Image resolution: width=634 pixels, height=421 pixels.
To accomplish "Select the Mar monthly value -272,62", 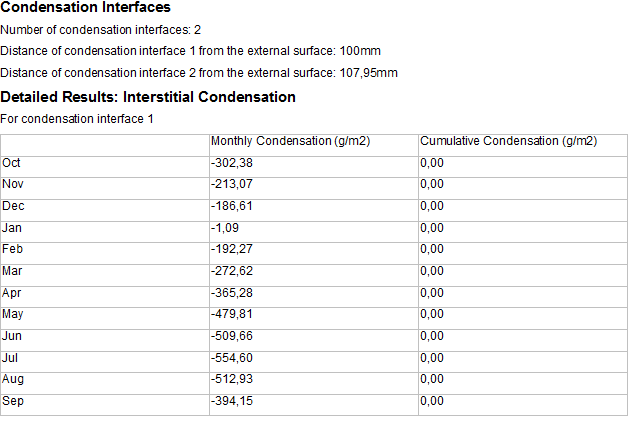I will 231,271.
